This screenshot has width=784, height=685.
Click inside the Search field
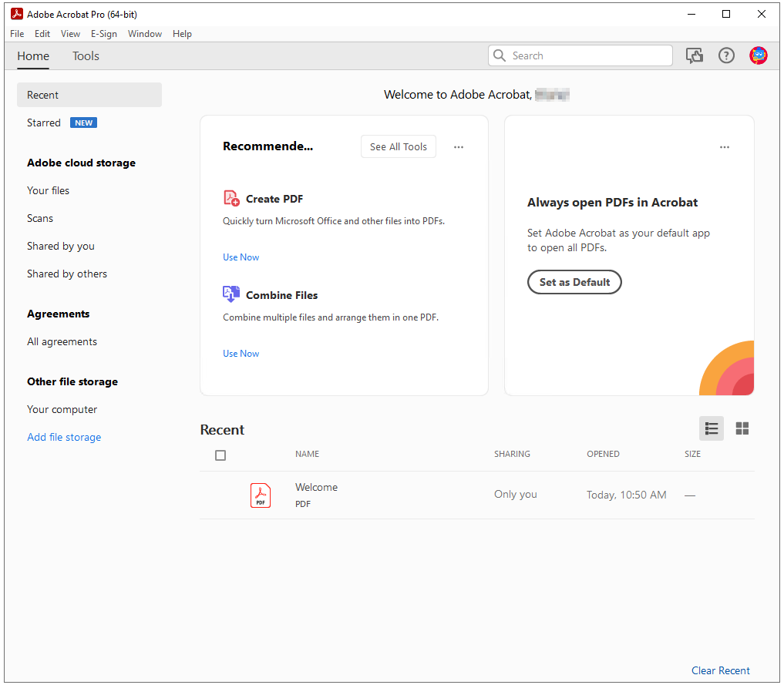(580, 55)
